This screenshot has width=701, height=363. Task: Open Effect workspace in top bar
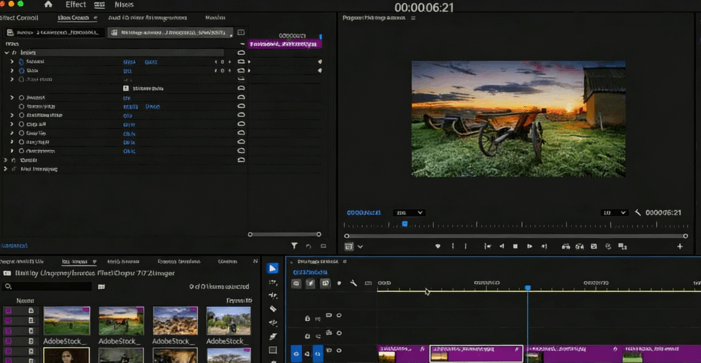pyautogui.click(x=76, y=4)
